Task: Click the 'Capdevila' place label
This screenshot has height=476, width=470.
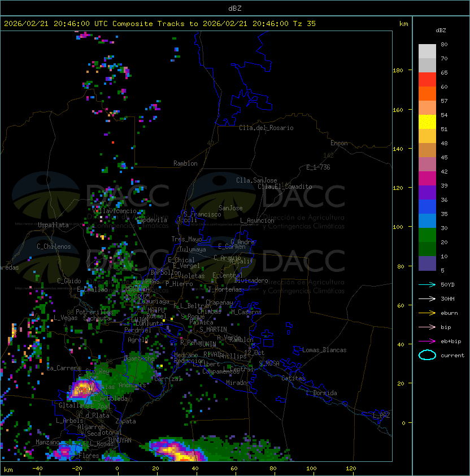Action: click(151, 220)
